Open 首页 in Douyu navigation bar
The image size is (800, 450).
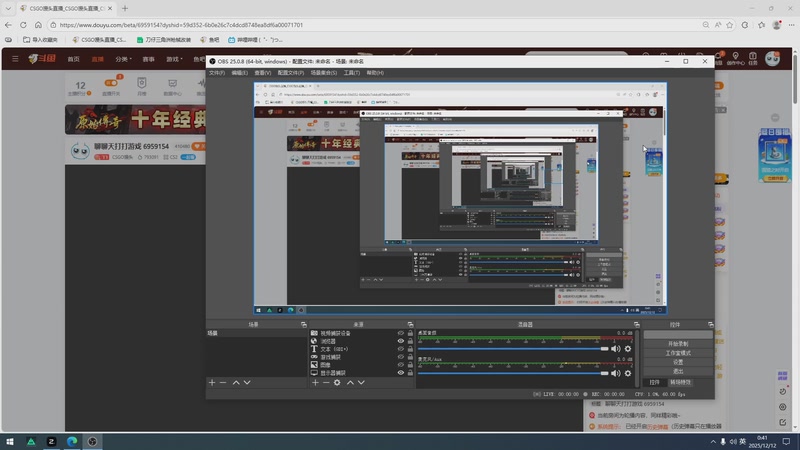click(x=73, y=59)
